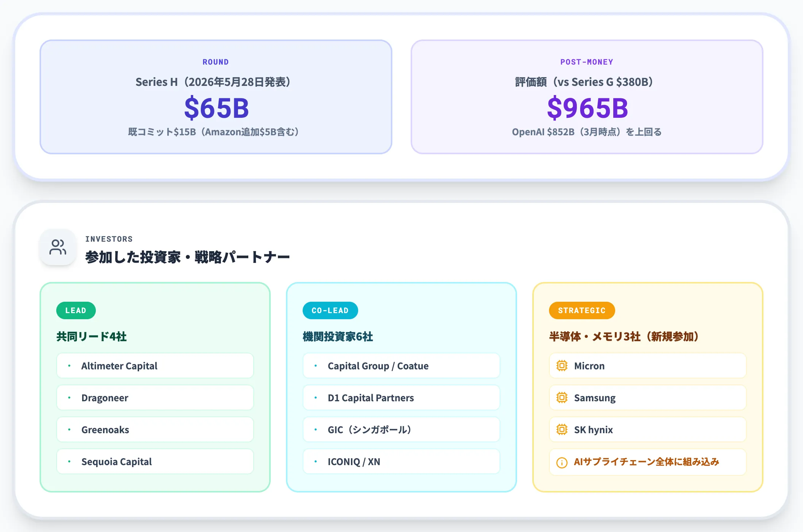Click the 共同リード4社 heading
This screenshot has width=803, height=532.
click(x=92, y=336)
